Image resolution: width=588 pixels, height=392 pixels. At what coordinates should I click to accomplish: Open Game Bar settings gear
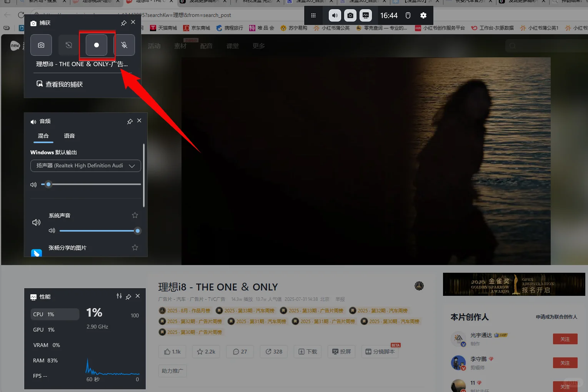(423, 15)
